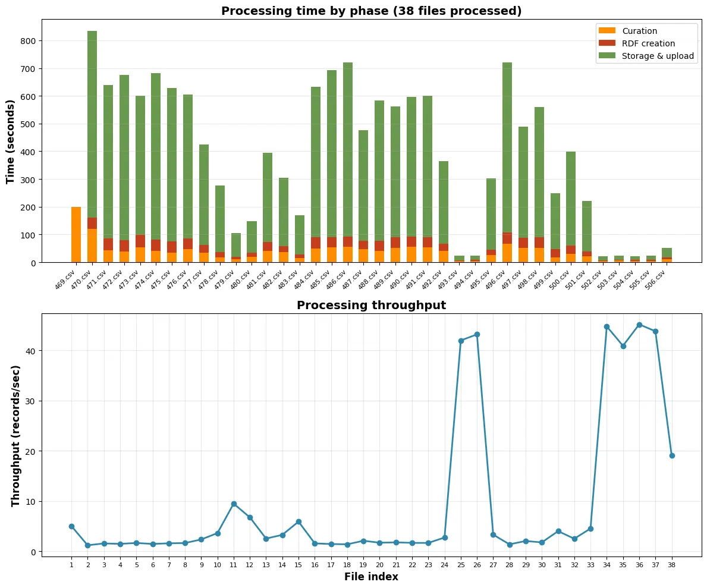Click the 'Processing throughput' chart title
The image size is (707, 588).
tap(371, 306)
